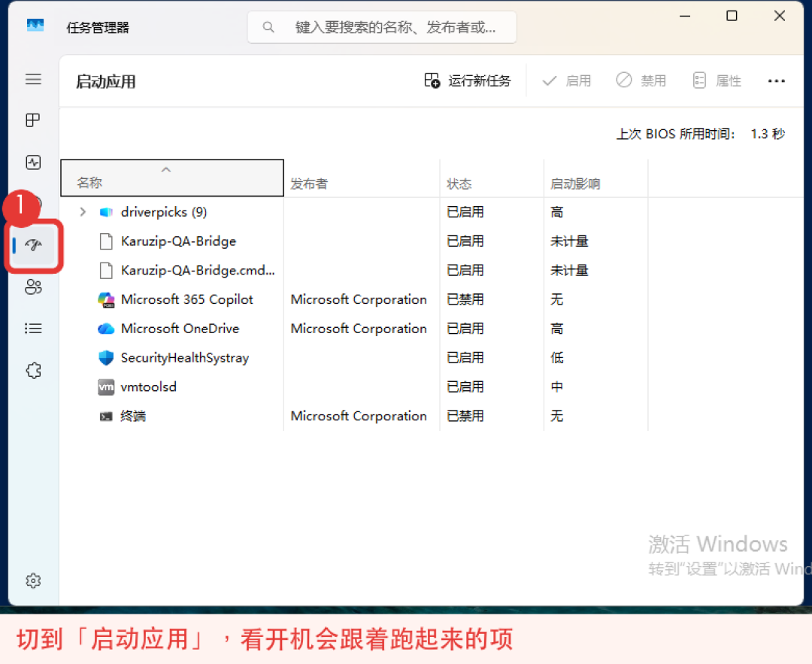
Task: Select the Startup apps sidebar icon
Action: tap(34, 245)
